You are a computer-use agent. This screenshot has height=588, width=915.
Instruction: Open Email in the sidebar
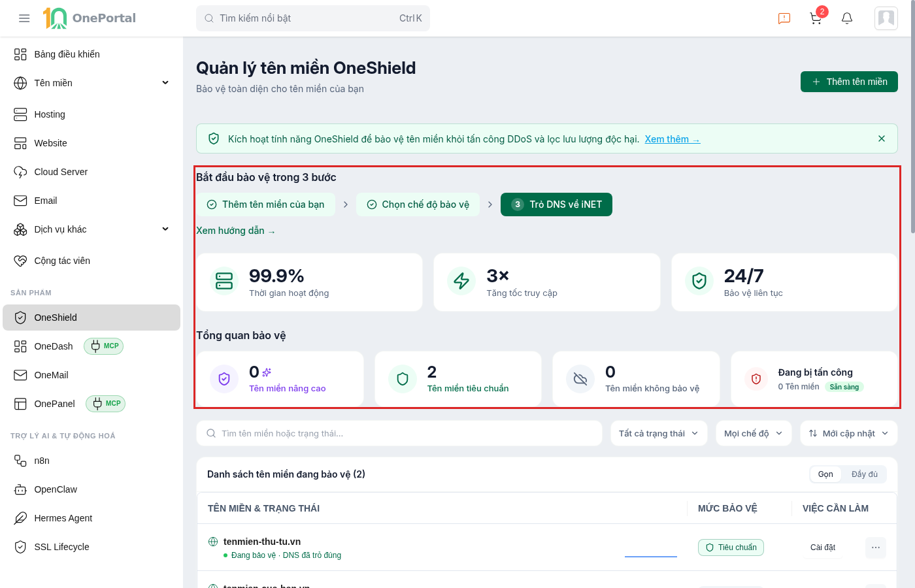[x=91, y=201]
